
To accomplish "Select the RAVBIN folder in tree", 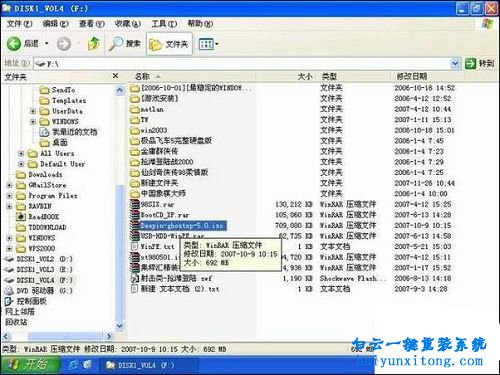I will pyautogui.click(x=34, y=206).
